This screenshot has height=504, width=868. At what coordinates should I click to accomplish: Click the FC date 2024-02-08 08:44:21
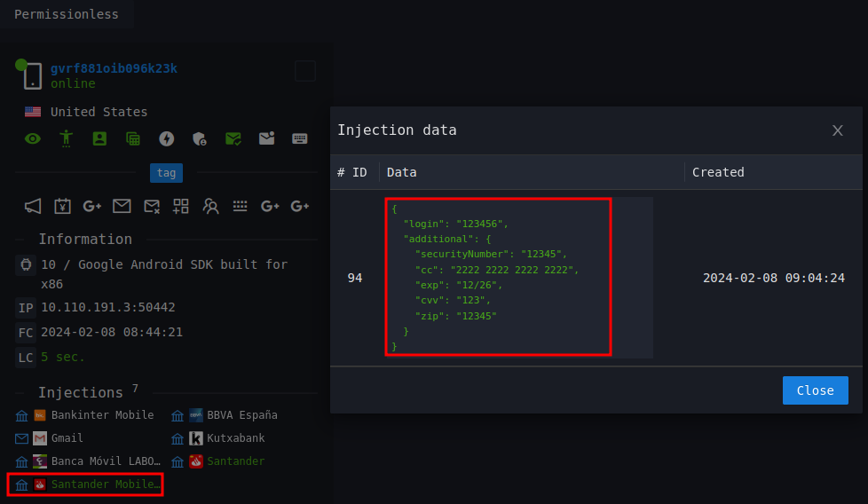click(x=112, y=332)
